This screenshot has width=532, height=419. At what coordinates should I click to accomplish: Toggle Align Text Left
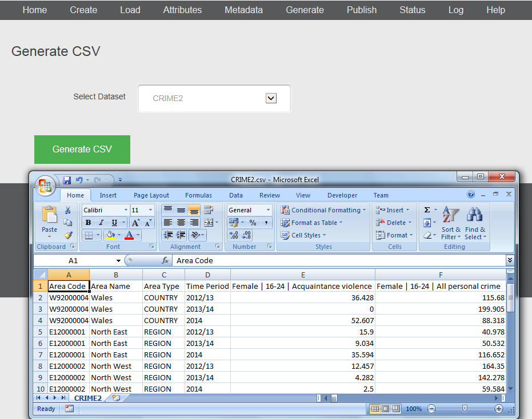point(168,223)
